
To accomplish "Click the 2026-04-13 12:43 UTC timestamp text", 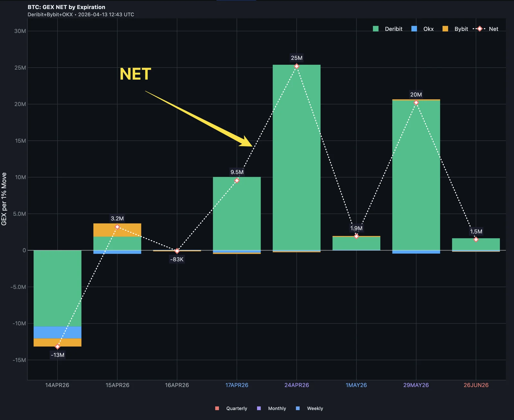I will (106, 14).
